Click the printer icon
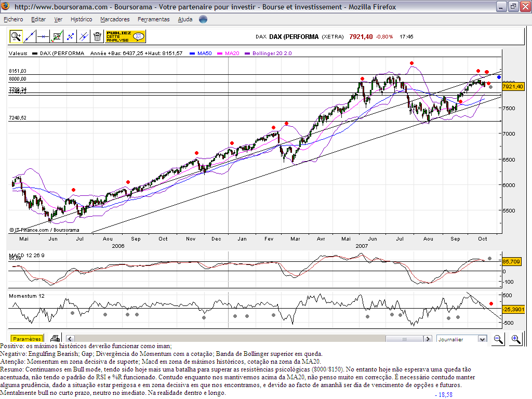The image size is (532, 399). click(55, 338)
